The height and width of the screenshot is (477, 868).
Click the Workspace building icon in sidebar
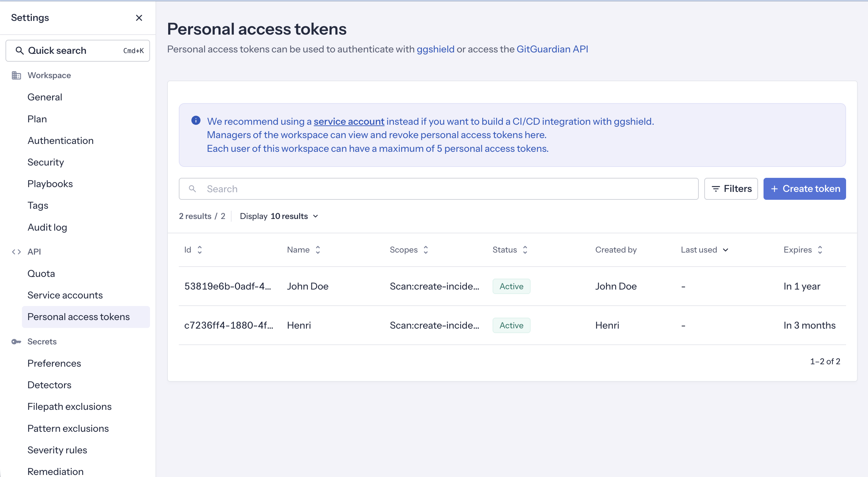click(16, 75)
